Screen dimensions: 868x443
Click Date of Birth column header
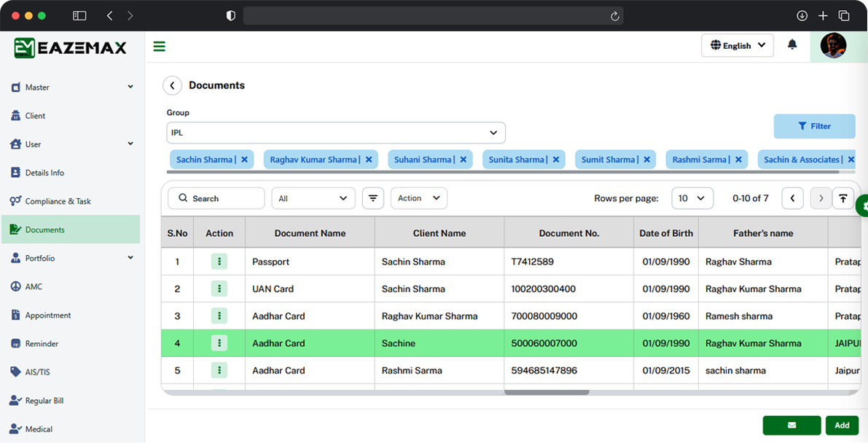[666, 233]
